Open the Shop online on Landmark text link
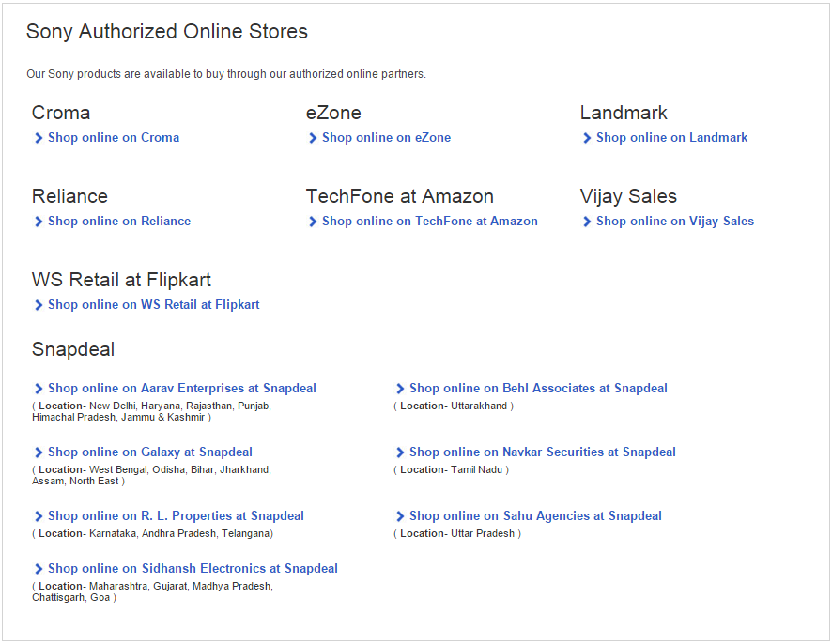This screenshot has width=832, height=644. click(x=671, y=138)
